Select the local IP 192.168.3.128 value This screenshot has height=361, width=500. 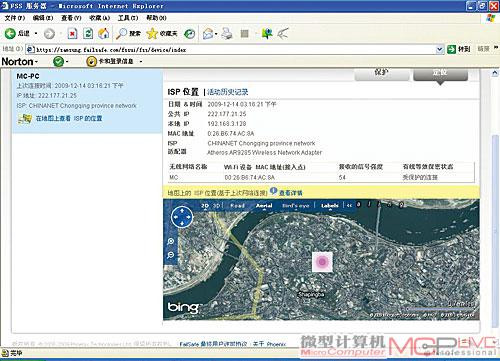pos(227,124)
